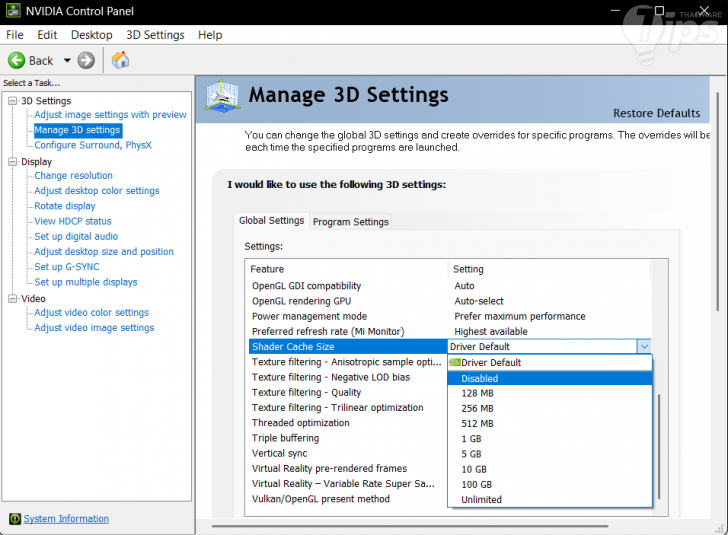728x535 pixels.
Task: Select the OpenGL rendering GPU row
Action: click(x=449, y=301)
